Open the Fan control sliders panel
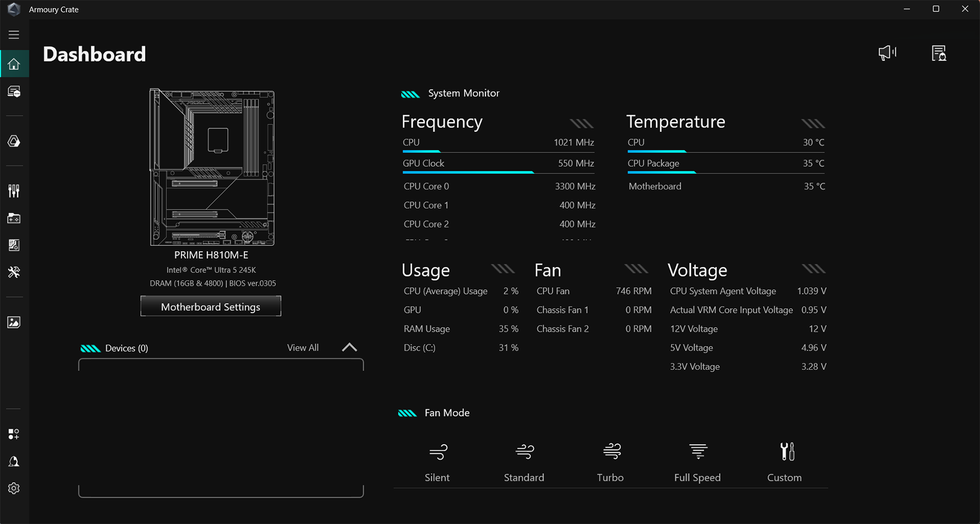Viewport: 980px width, 524px height. 14,190
